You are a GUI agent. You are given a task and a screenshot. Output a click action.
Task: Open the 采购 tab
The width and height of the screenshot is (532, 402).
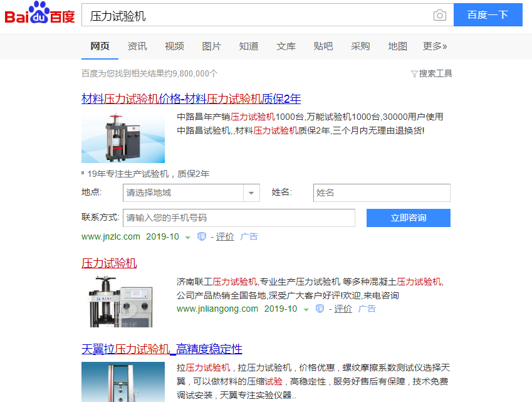pos(360,46)
